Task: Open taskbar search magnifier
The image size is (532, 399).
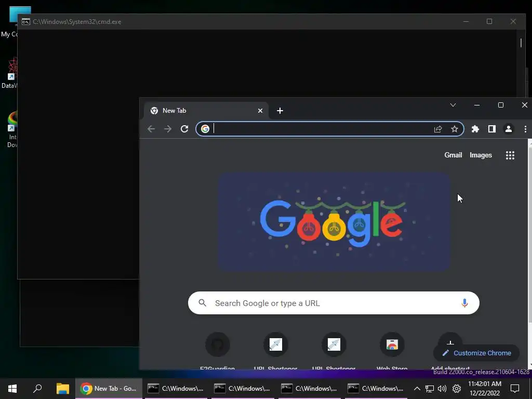Action: pyautogui.click(x=37, y=389)
